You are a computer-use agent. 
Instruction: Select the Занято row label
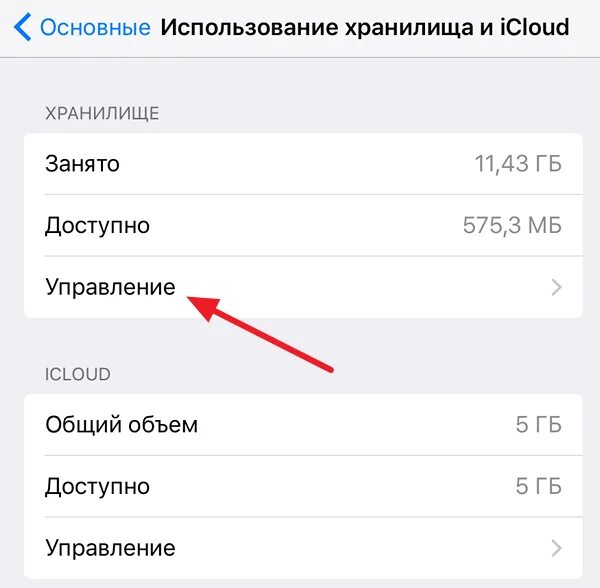(x=82, y=164)
